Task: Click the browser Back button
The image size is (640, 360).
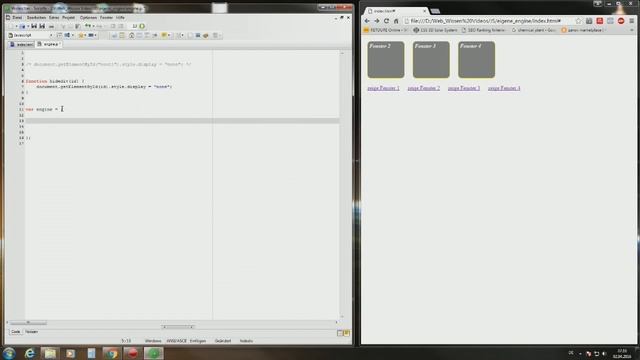Action: click(x=367, y=21)
